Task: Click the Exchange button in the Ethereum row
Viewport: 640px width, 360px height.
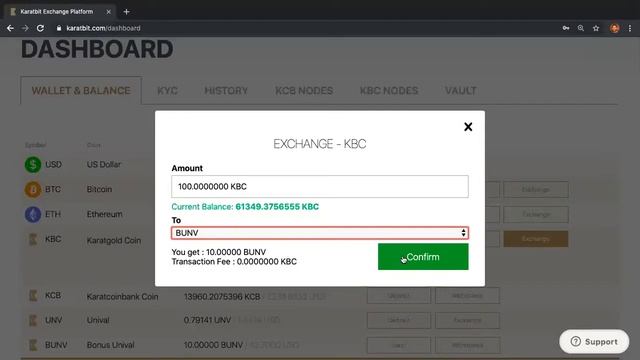Action: pos(536,214)
